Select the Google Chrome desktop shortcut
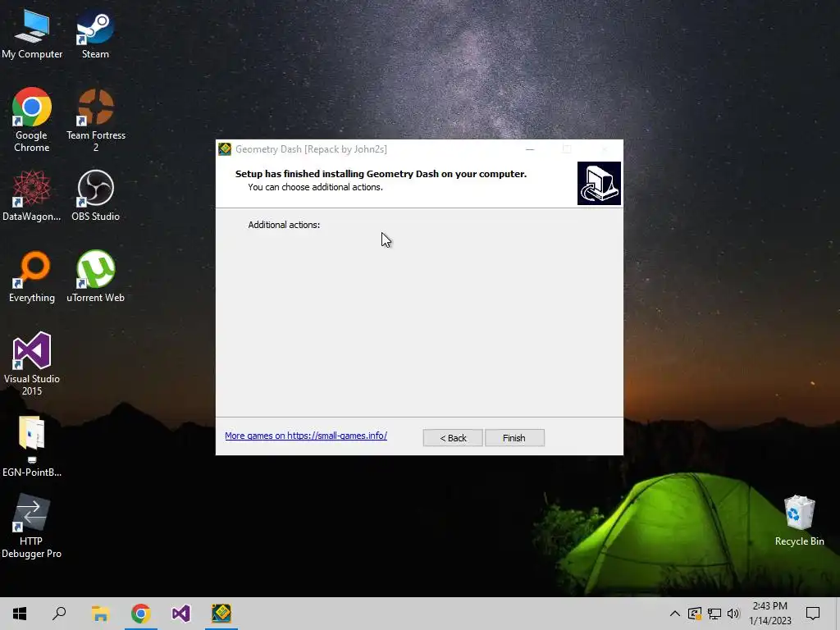This screenshot has width=840, height=630. tap(32, 120)
